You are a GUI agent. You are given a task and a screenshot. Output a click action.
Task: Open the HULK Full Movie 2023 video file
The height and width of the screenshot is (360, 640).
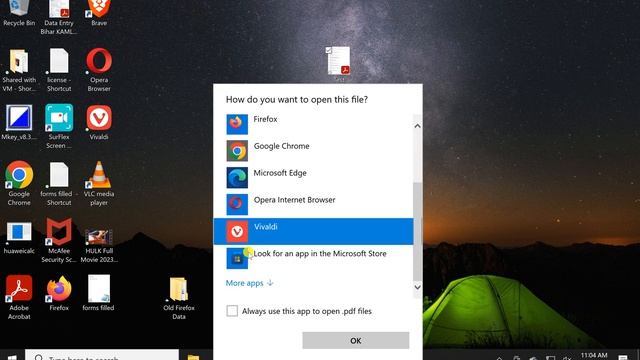pyautogui.click(x=99, y=246)
